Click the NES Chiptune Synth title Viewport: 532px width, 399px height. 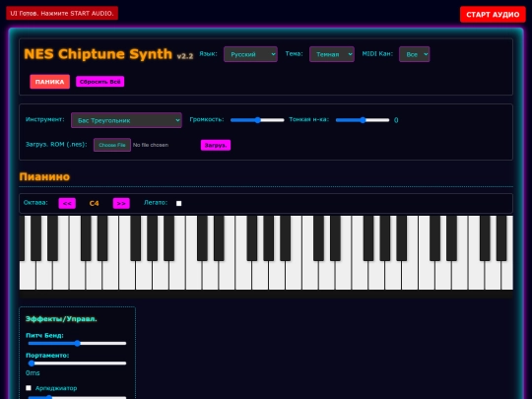point(99,54)
